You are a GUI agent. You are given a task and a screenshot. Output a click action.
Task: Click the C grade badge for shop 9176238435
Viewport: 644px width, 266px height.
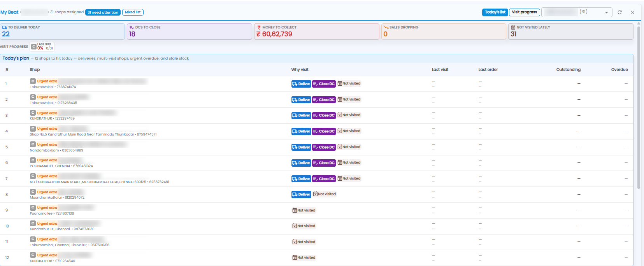coord(33,97)
